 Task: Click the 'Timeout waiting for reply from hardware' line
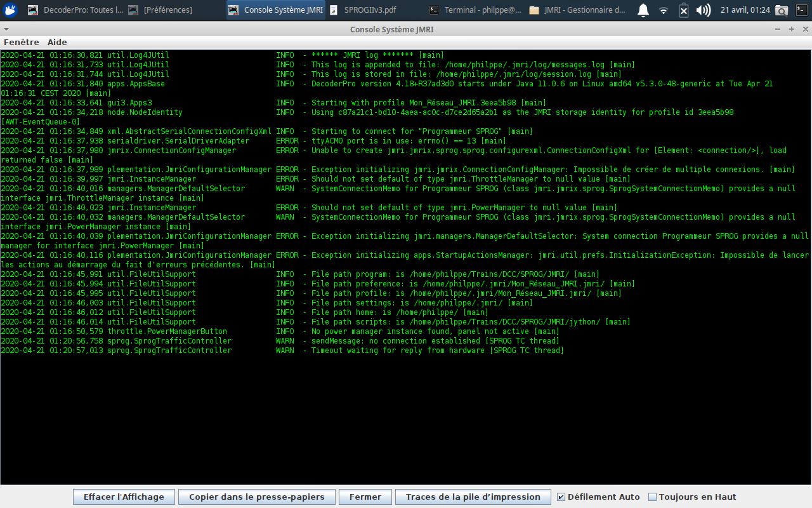click(x=282, y=351)
